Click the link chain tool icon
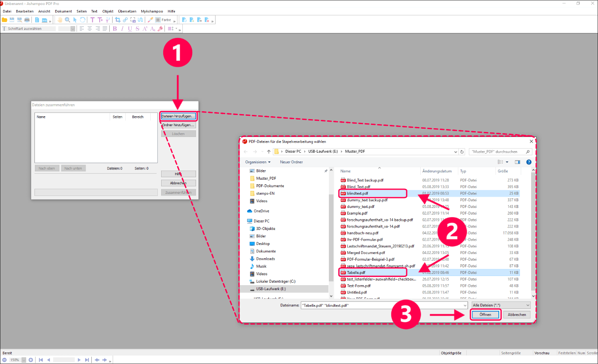This screenshot has height=364, width=598. tap(125, 20)
